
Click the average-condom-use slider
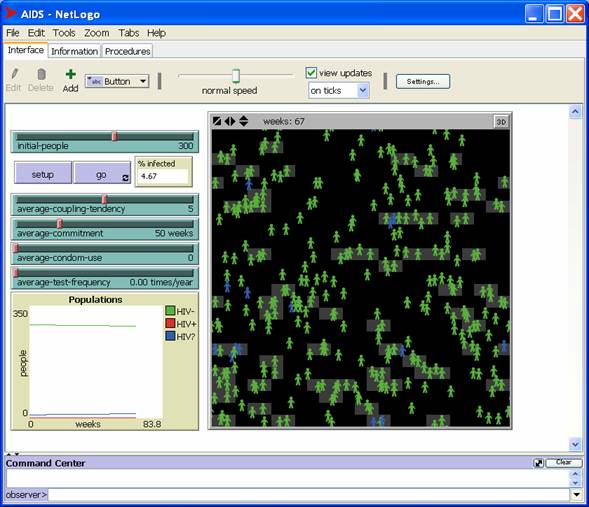[105, 254]
